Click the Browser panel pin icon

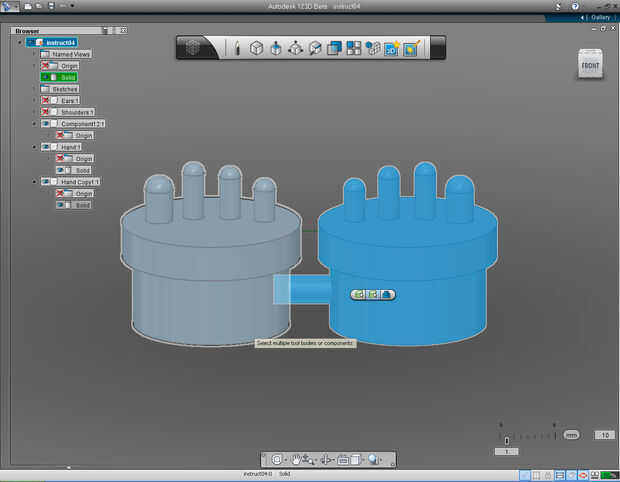tap(105, 30)
